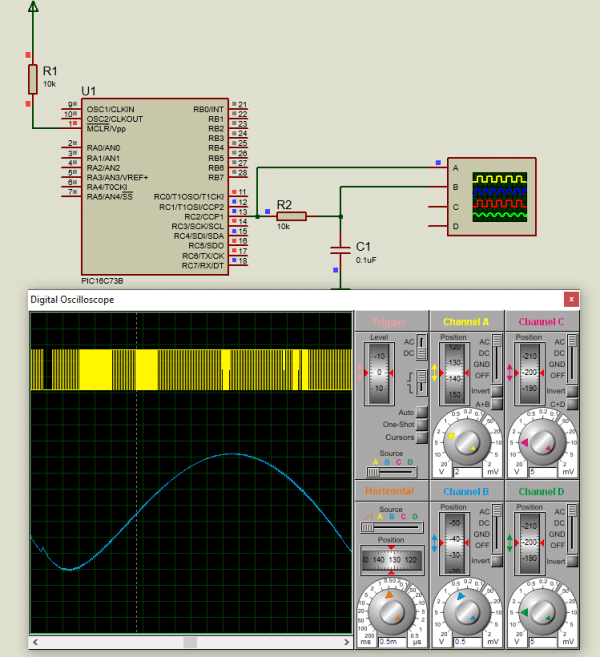Click the power terminal arrow above R1
600x657 pixels.
33,6
